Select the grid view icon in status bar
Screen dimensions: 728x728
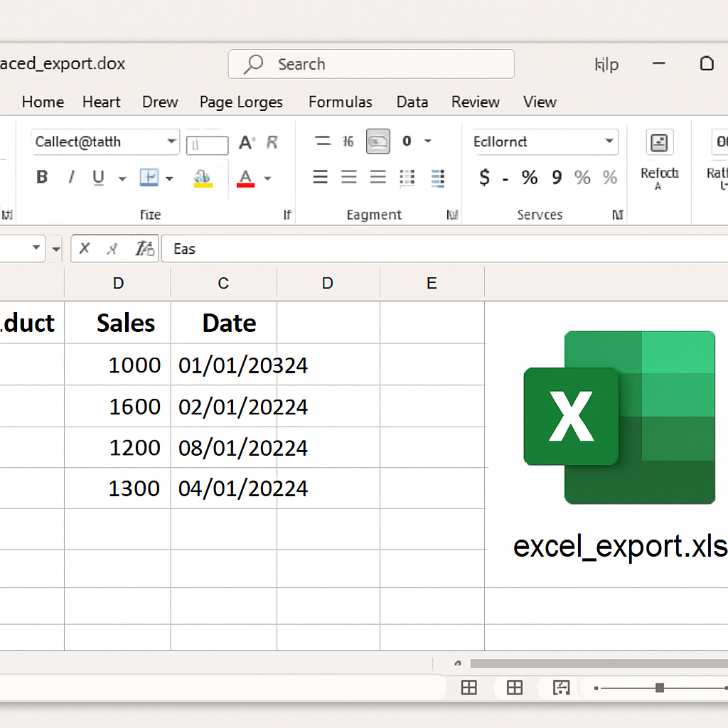coord(469,688)
